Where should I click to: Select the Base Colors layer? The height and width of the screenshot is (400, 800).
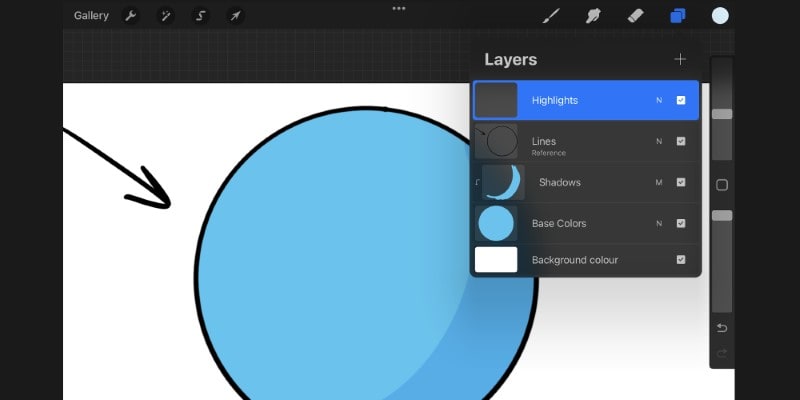586,223
